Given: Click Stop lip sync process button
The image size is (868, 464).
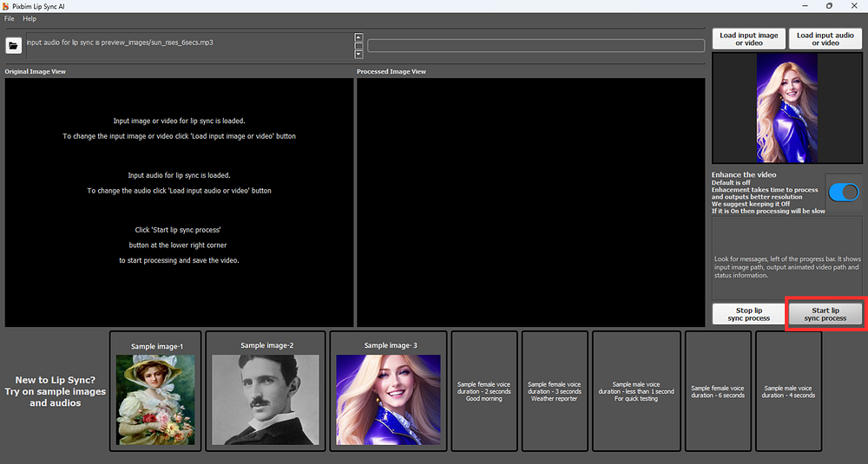Looking at the screenshot, I should (748, 314).
